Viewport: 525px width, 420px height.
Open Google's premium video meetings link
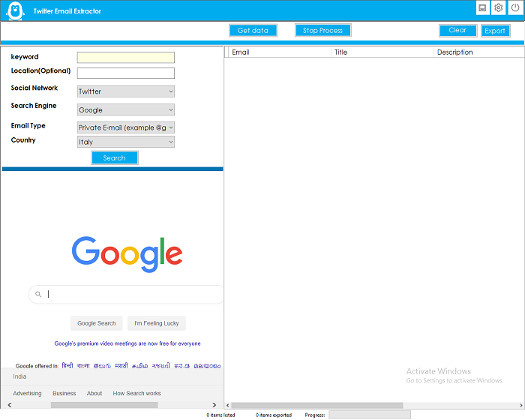127,343
